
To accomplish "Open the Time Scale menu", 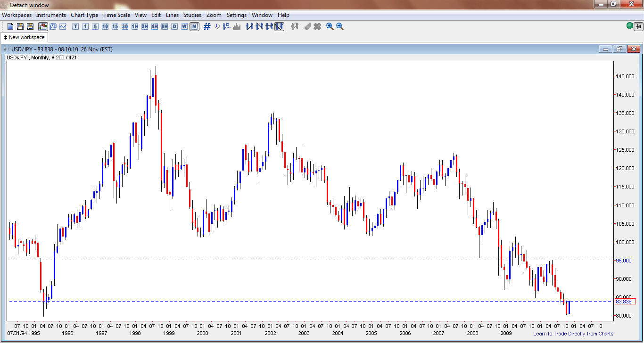I will (116, 15).
